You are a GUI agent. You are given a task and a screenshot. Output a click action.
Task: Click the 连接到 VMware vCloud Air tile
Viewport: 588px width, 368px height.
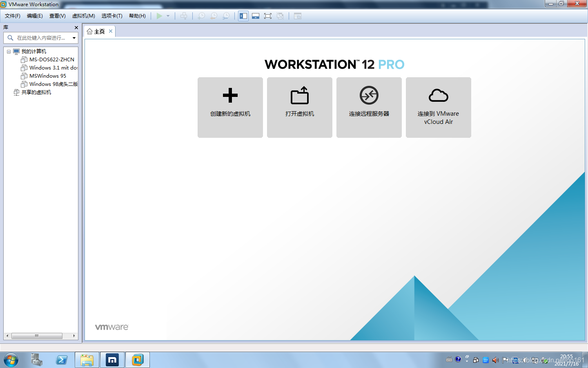click(x=439, y=108)
